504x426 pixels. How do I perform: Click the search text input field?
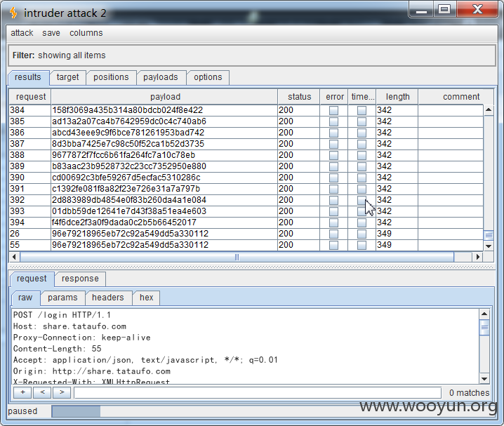(258, 392)
